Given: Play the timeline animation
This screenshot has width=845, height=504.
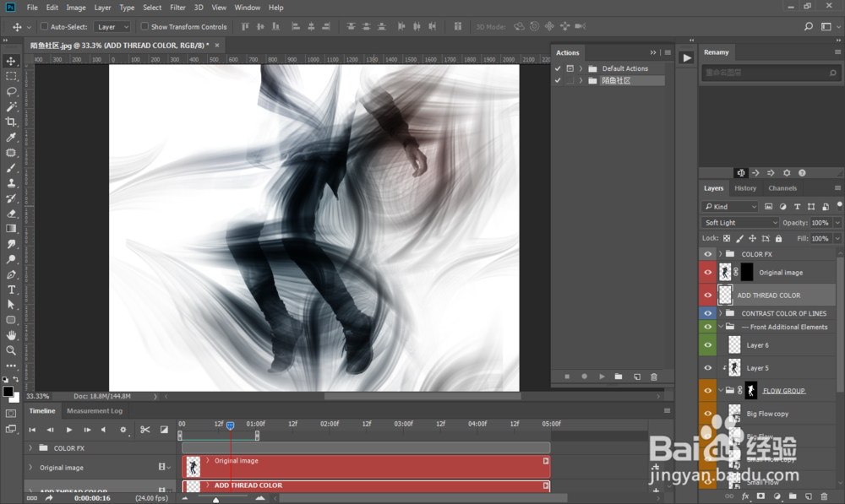Looking at the screenshot, I should (69, 430).
